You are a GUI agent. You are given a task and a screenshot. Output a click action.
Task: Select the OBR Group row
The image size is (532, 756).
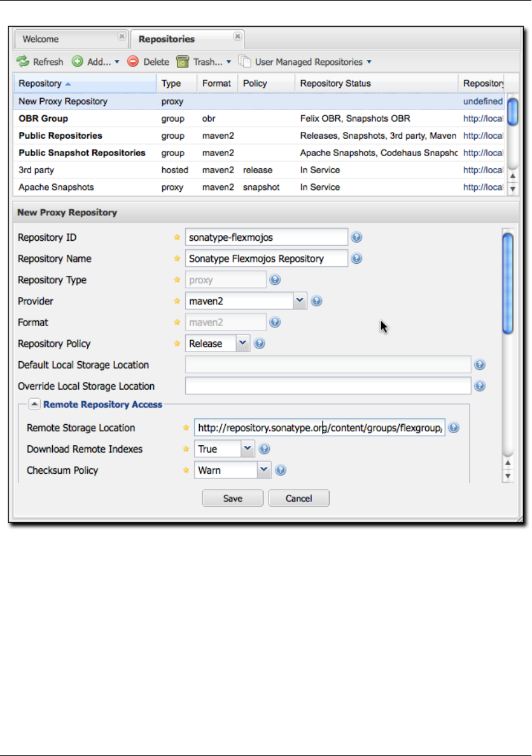(259, 118)
